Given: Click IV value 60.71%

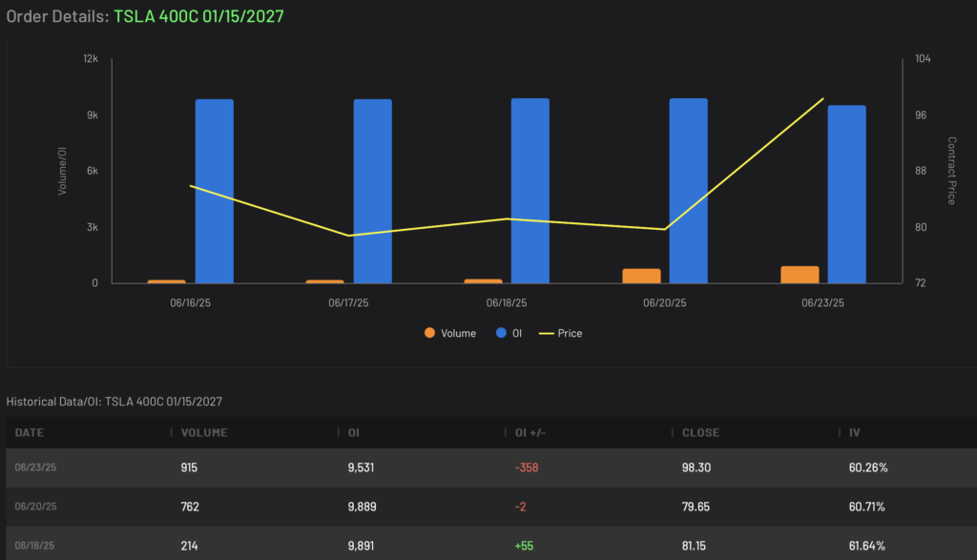Looking at the screenshot, I should 866,507.
